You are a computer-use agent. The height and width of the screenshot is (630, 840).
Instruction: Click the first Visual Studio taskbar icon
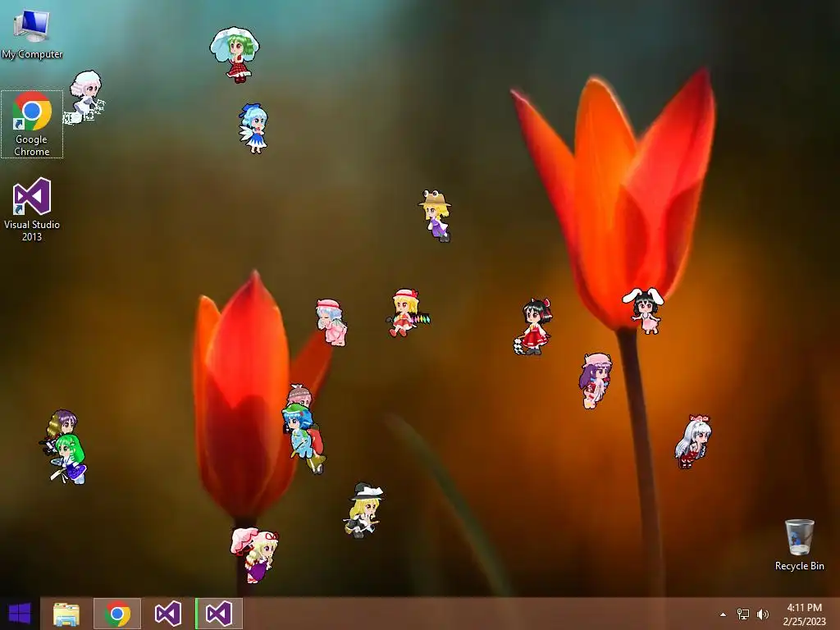[x=167, y=614]
